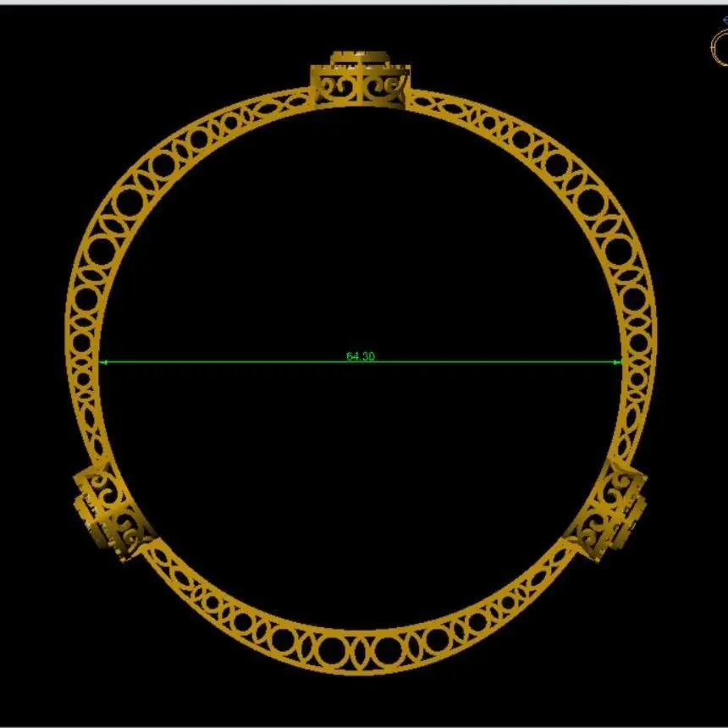728x728 pixels.
Task: Click the left arrowhead of the dimension line
Action: [x=104, y=362]
